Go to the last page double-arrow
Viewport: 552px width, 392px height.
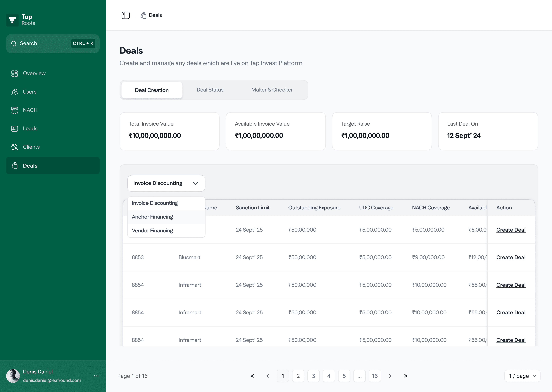point(406,376)
